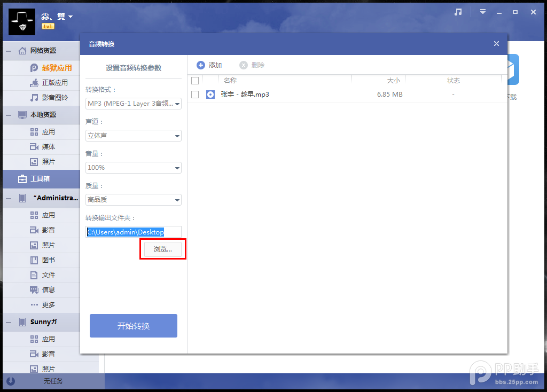Click the 开始转换 button

133,326
